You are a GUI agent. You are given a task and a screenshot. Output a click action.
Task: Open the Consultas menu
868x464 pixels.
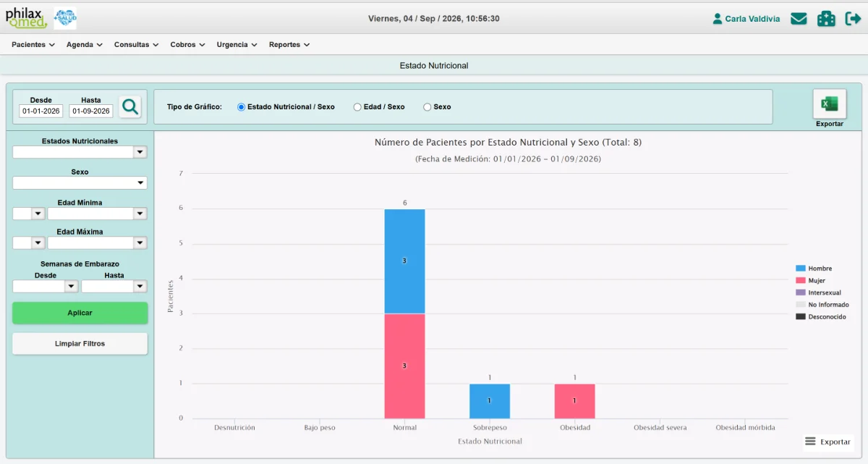tap(137, 45)
